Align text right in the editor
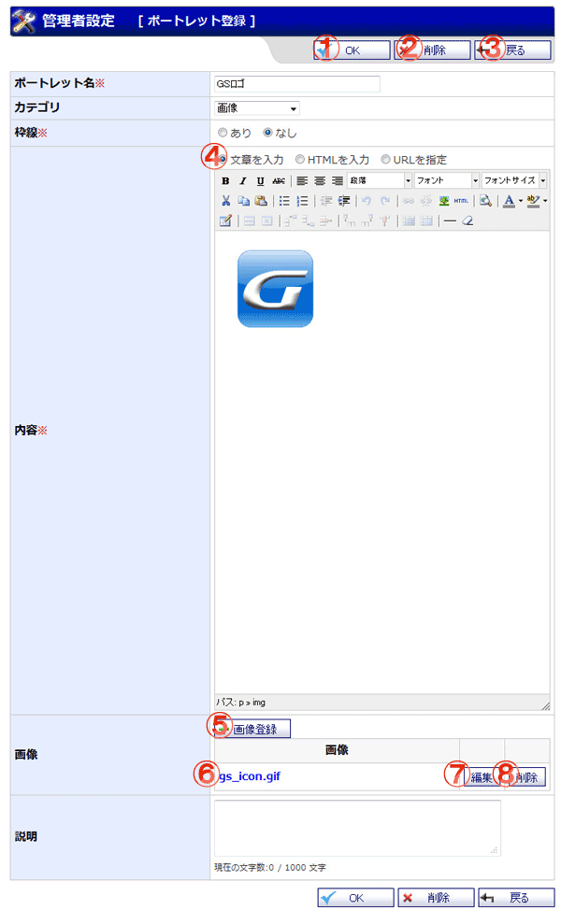561x924 pixels. (x=337, y=181)
